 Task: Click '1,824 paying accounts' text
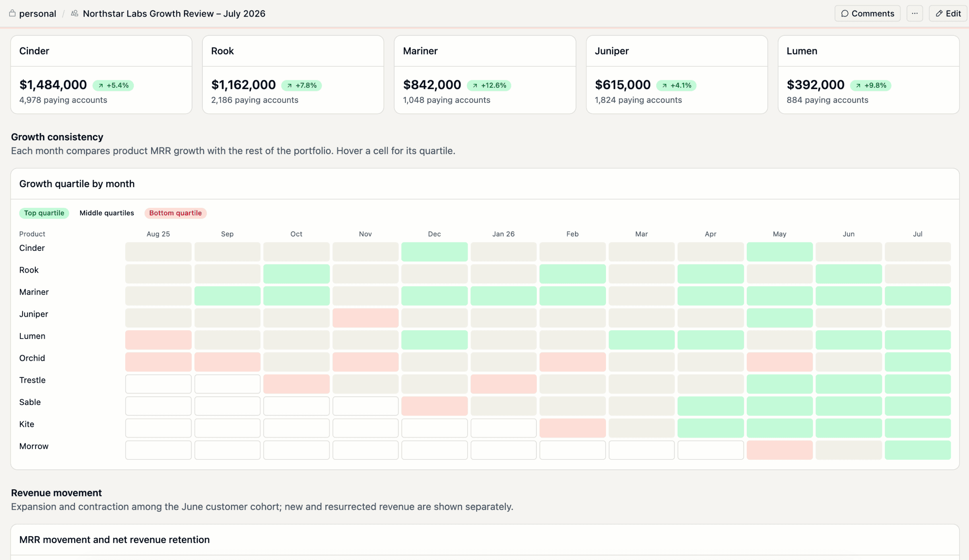(638, 100)
